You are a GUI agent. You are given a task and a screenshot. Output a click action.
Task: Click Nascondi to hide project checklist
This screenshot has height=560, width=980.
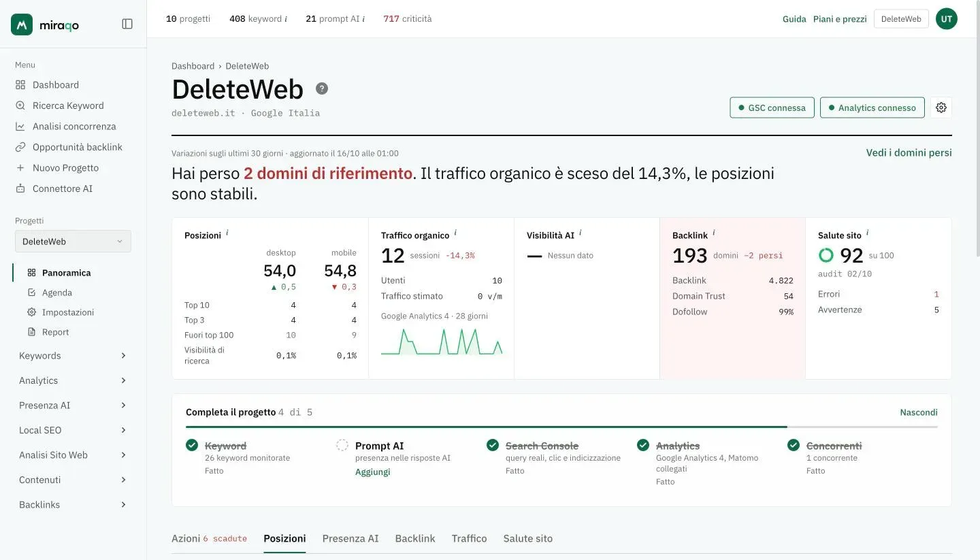click(919, 412)
